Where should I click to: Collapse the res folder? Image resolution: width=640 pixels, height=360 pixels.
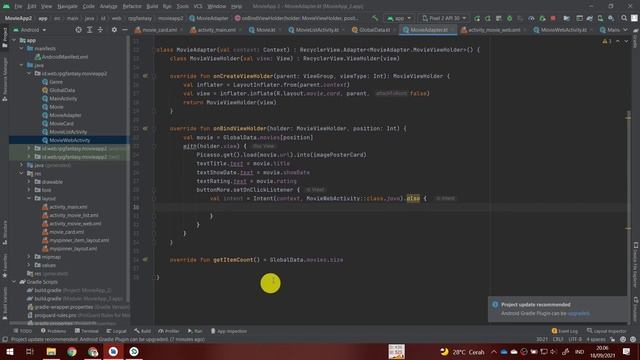[x=22, y=173]
